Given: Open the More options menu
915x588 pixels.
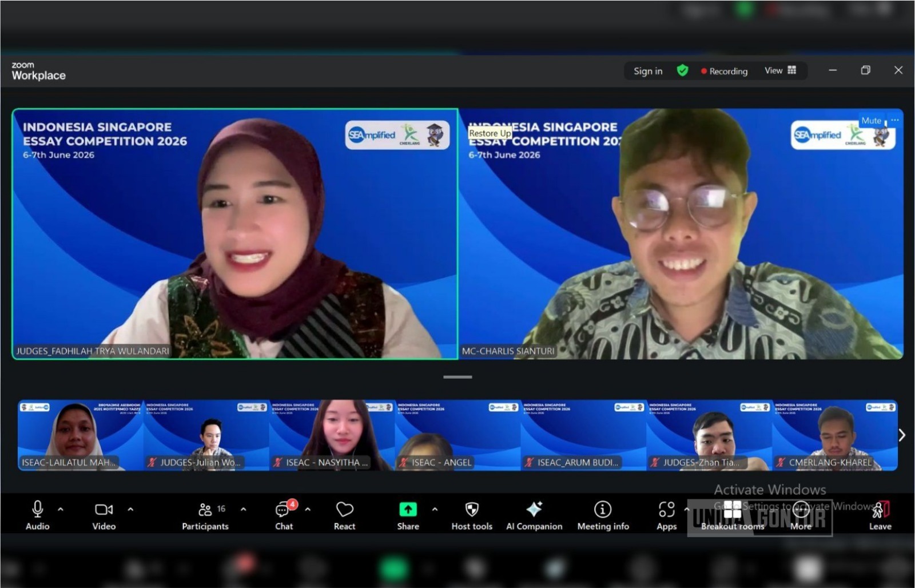Looking at the screenshot, I should (801, 515).
